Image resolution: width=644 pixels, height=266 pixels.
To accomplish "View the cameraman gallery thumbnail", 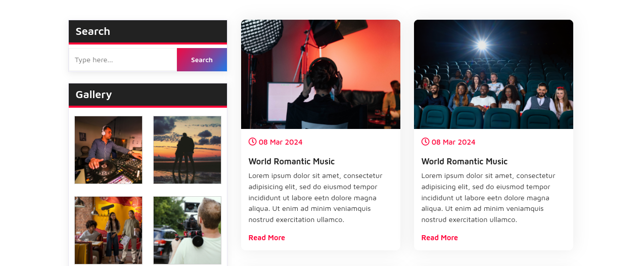I will coord(187,230).
